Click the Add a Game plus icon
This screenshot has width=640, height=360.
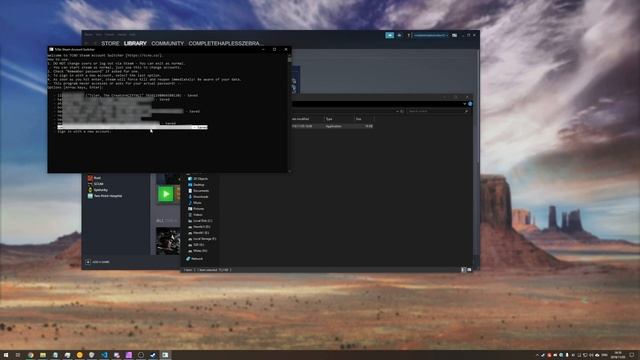88,262
